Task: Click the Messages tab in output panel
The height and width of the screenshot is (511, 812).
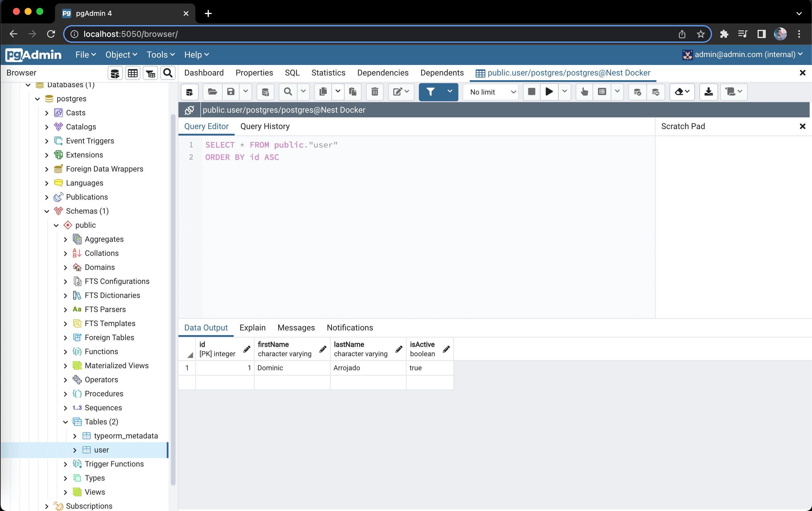Action: click(x=296, y=327)
